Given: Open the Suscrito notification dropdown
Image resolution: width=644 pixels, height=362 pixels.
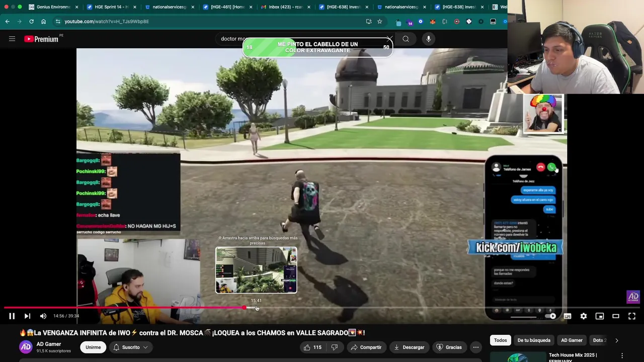Looking at the screenshot, I should pos(131,347).
